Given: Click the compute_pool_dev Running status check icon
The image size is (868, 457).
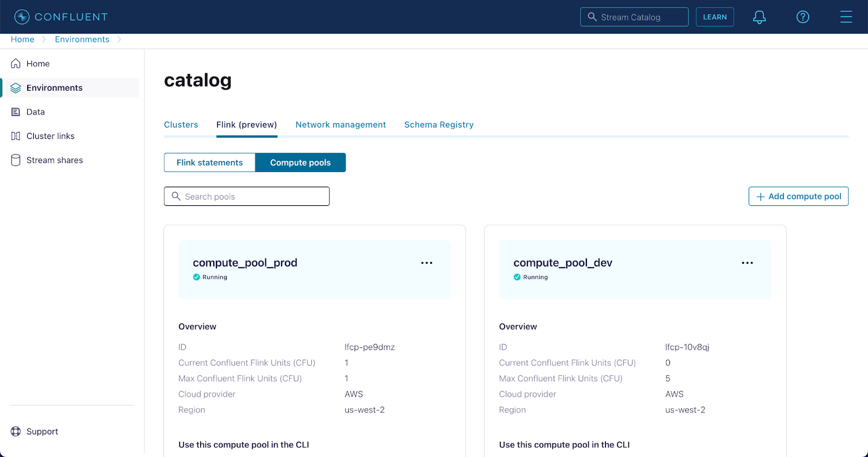Looking at the screenshot, I should (x=517, y=277).
